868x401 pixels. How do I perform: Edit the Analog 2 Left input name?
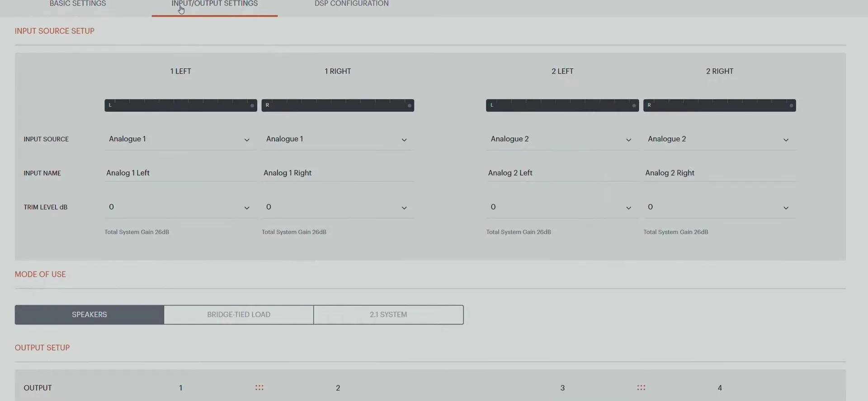[x=562, y=173]
